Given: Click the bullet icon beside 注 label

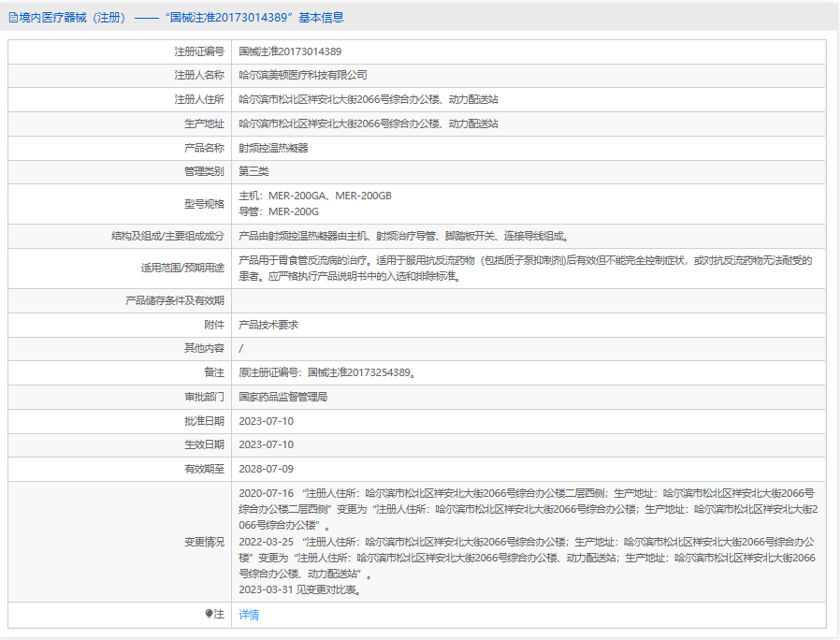Looking at the screenshot, I should pyautogui.click(x=210, y=615).
